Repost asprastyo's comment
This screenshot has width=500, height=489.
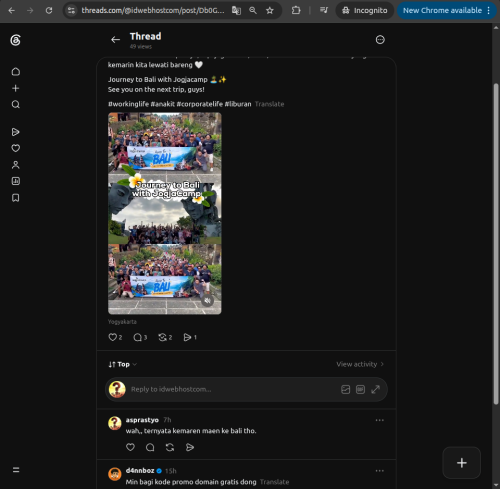[x=170, y=447]
